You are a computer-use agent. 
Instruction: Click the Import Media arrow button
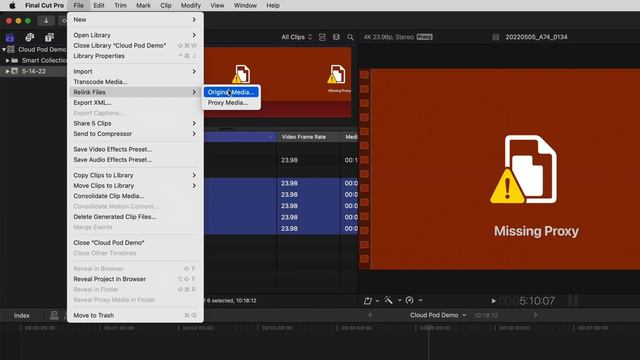[46, 20]
